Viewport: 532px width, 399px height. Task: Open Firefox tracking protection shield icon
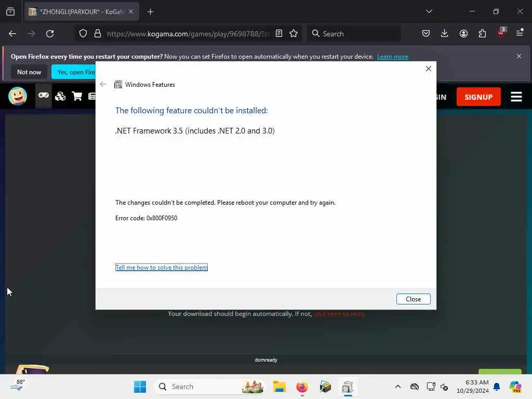click(83, 34)
